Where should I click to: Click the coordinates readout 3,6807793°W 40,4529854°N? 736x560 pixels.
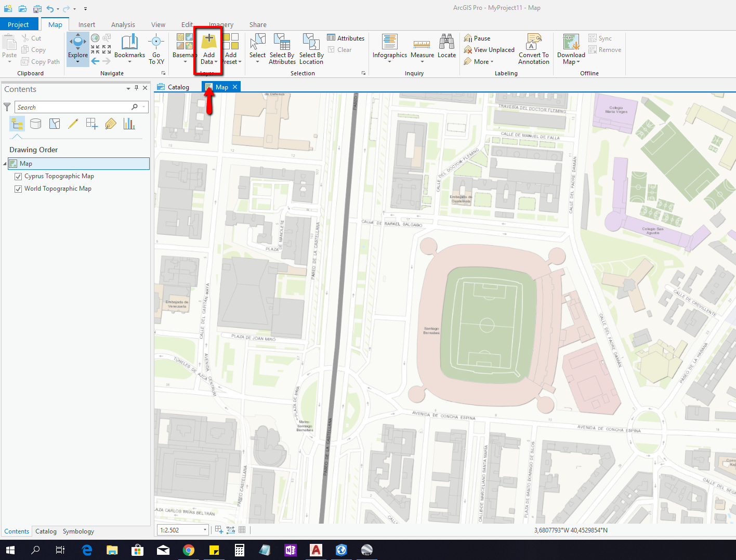tap(571, 530)
